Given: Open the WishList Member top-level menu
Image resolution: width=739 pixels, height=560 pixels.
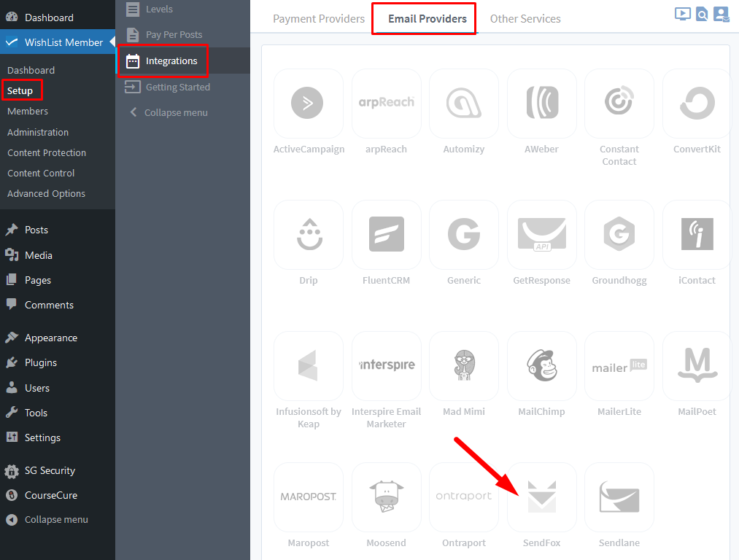Looking at the screenshot, I should (58, 42).
